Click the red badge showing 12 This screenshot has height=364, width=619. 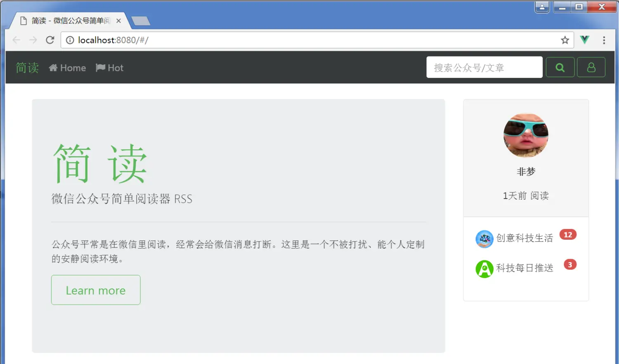(568, 235)
